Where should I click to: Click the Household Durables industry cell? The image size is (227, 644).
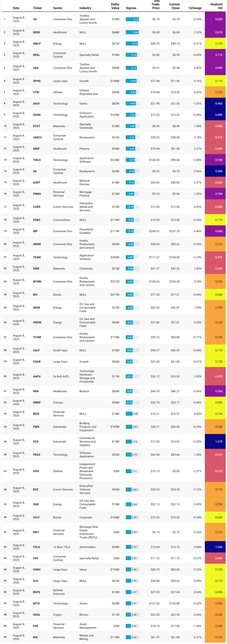(x=86, y=231)
